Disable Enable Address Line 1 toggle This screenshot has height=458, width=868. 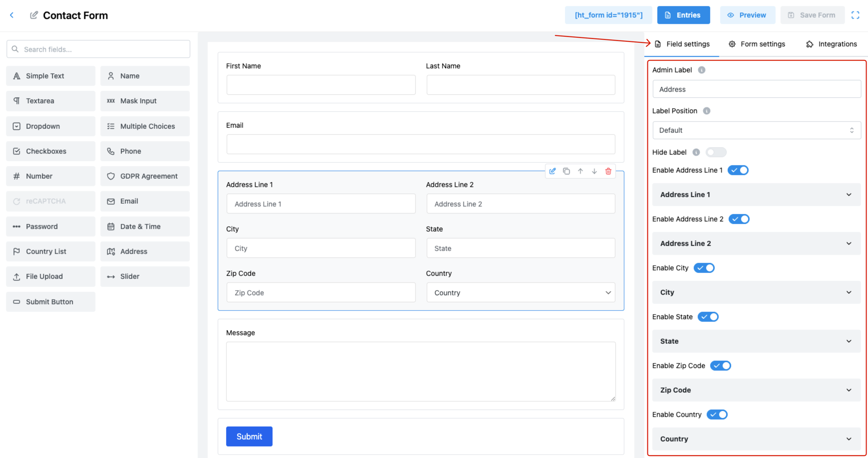(x=738, y=170)
